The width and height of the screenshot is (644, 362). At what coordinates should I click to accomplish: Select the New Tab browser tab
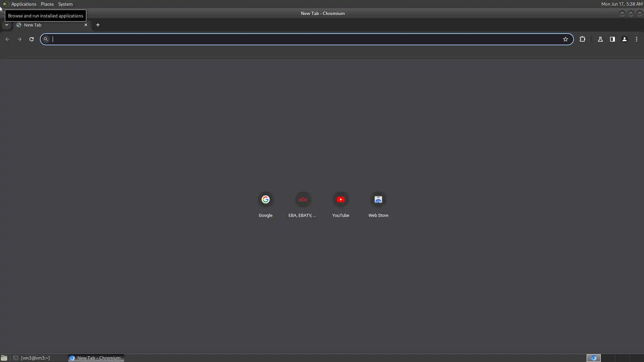tap(47, 25)
